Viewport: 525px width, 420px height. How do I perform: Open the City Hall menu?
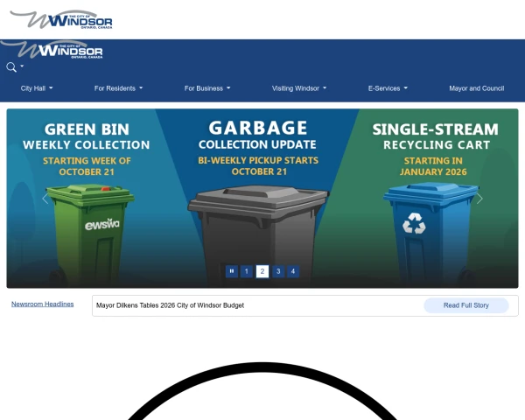[37, 88]
